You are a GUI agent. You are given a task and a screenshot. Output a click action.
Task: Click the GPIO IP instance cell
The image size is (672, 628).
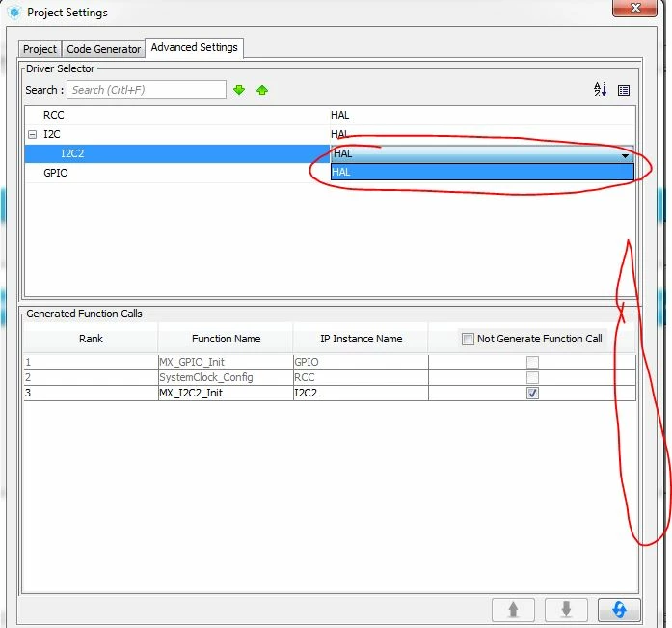click(x=361, y=362)
